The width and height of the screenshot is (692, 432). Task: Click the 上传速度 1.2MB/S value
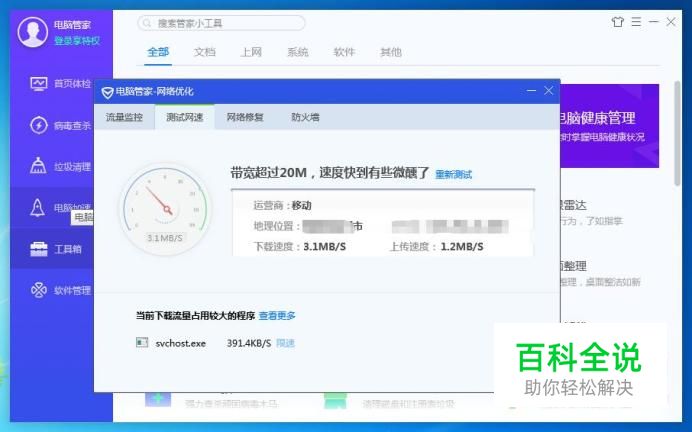[x=462, y=247]
